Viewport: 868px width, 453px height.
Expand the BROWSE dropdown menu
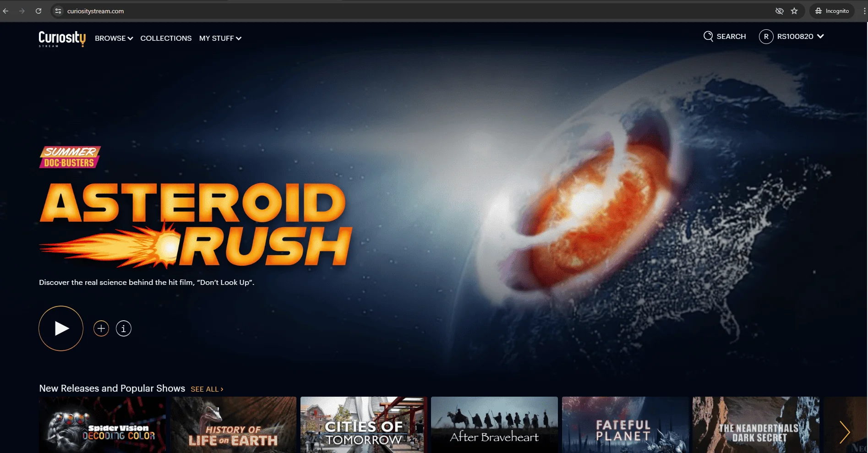click(114, 38)
